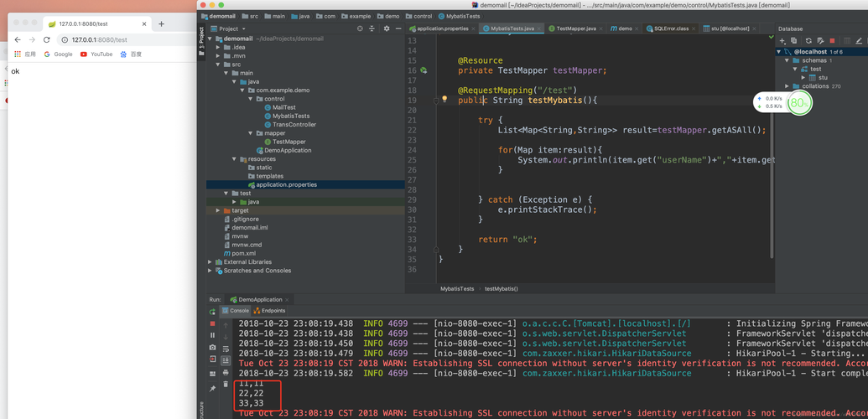Reload the browser page
This screenshot has height=419, width=868.
(47, 39)
